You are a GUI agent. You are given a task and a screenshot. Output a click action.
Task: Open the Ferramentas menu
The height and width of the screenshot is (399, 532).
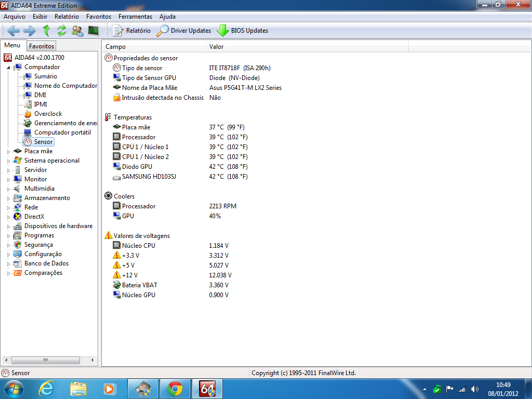[135, 17]
